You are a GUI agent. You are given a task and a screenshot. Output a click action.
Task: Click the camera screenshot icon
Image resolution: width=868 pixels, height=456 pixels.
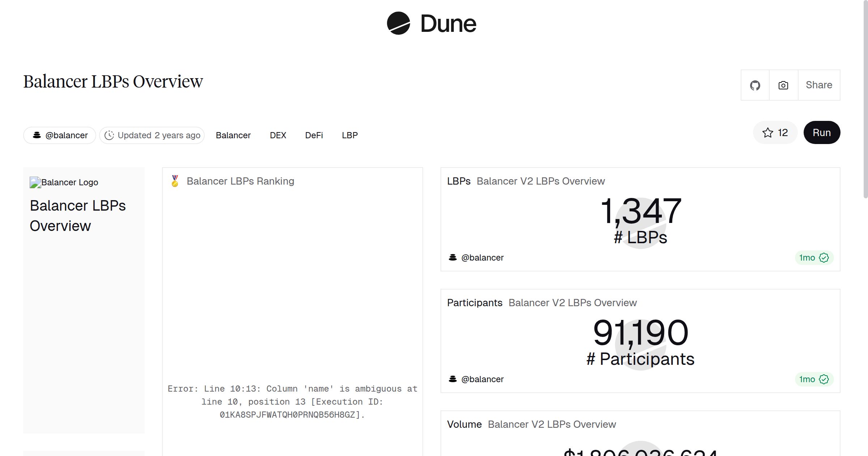click(x=783, y=85)
